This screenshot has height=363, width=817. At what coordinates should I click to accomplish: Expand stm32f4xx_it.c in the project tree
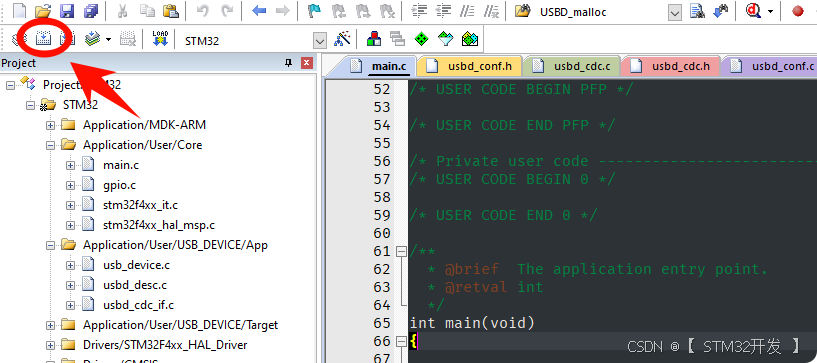70,205
